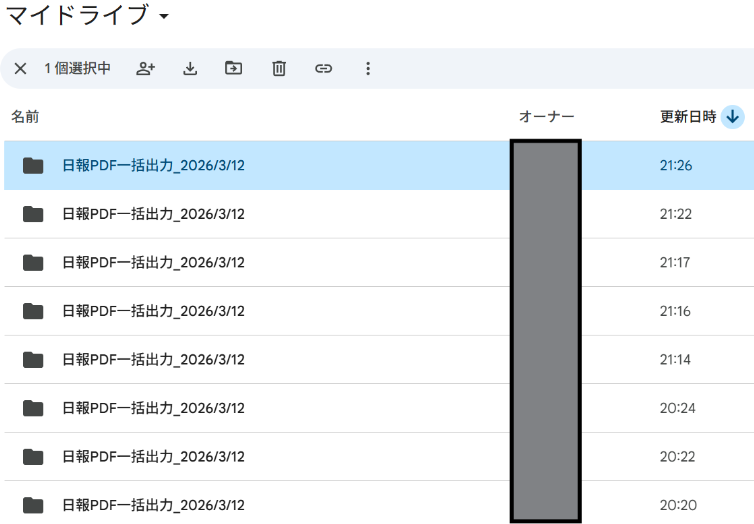Select the folder updated at 21:17
Screen dimensions: 754x524
pyautogui.click(x=153, y=263)
